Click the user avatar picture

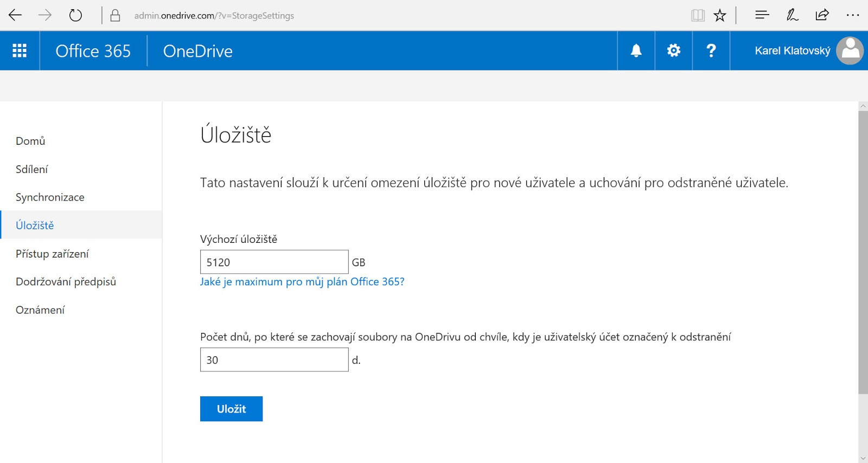tap(850, 50)
